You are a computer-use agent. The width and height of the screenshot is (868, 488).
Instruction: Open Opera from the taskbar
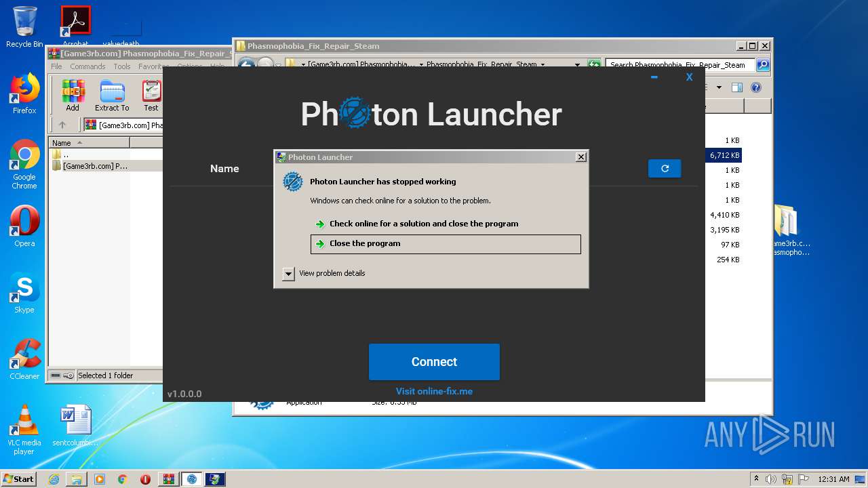145,479
